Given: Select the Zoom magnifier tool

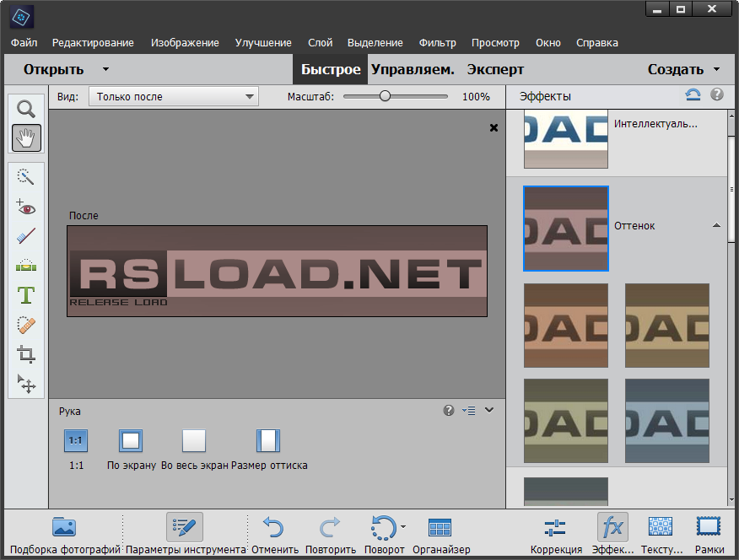Looking at the screenshot, I should click(x=26, y=109).
